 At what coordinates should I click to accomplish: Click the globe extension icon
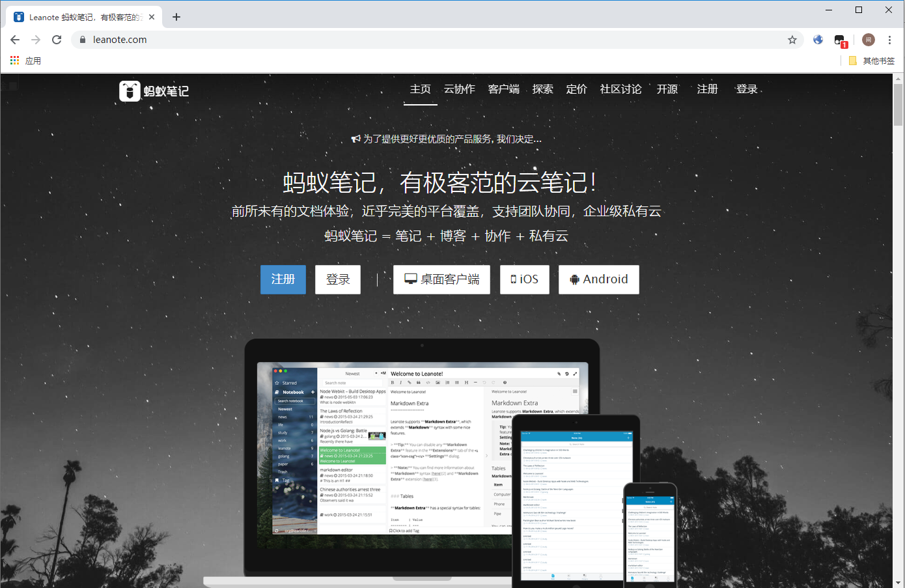(x=818, y=40)
